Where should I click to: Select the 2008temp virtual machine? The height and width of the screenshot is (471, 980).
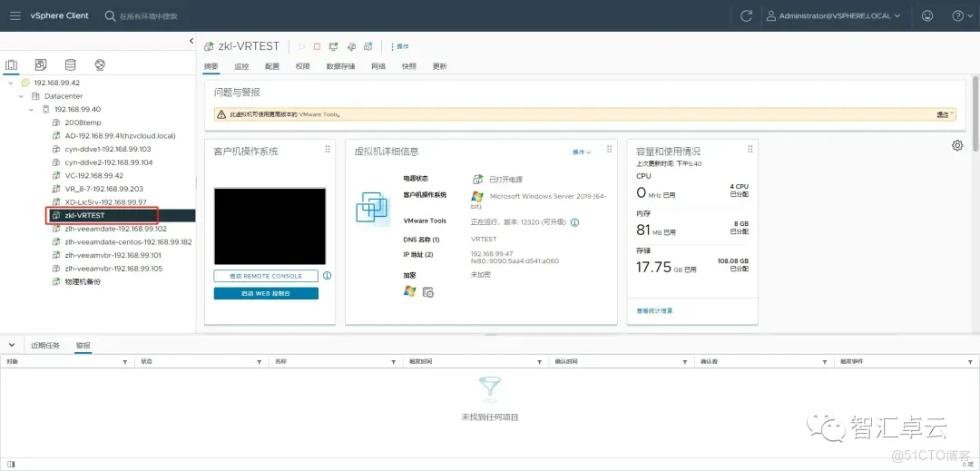(x=83, y=123)
